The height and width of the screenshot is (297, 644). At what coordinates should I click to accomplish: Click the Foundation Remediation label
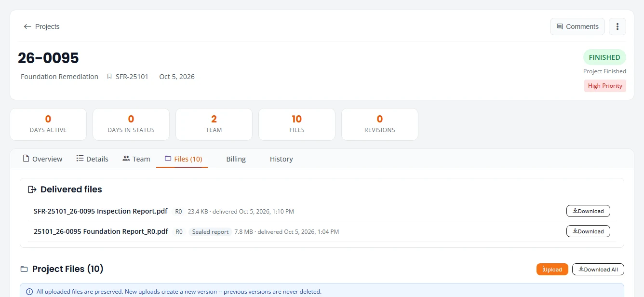point(59,77)
